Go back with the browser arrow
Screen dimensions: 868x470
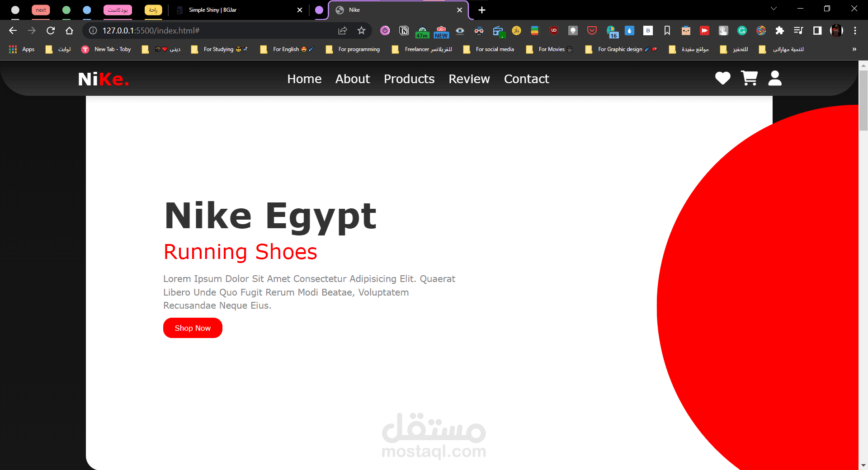[13, 30]
